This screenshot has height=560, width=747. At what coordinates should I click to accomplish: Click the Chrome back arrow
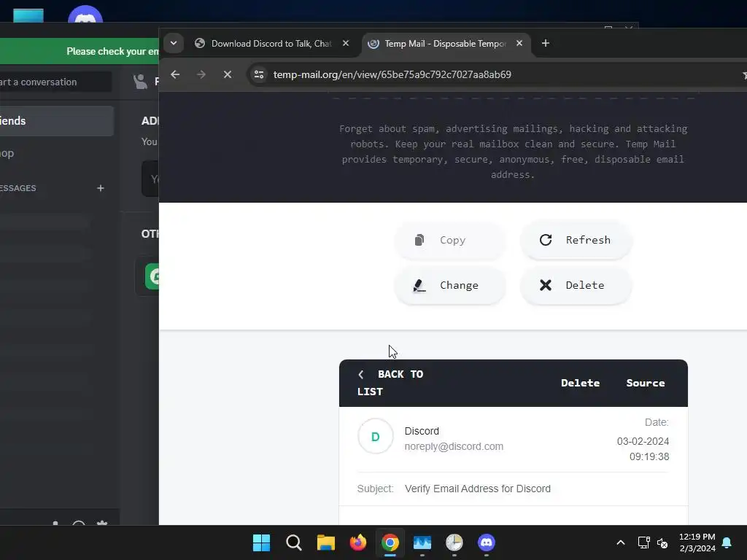(x=175, y=74)
